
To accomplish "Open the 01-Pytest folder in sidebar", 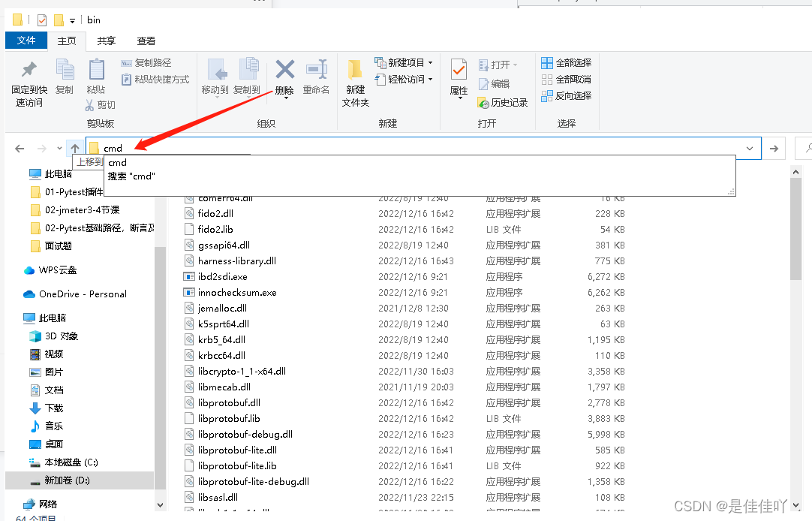I will [x=66, y=192].
